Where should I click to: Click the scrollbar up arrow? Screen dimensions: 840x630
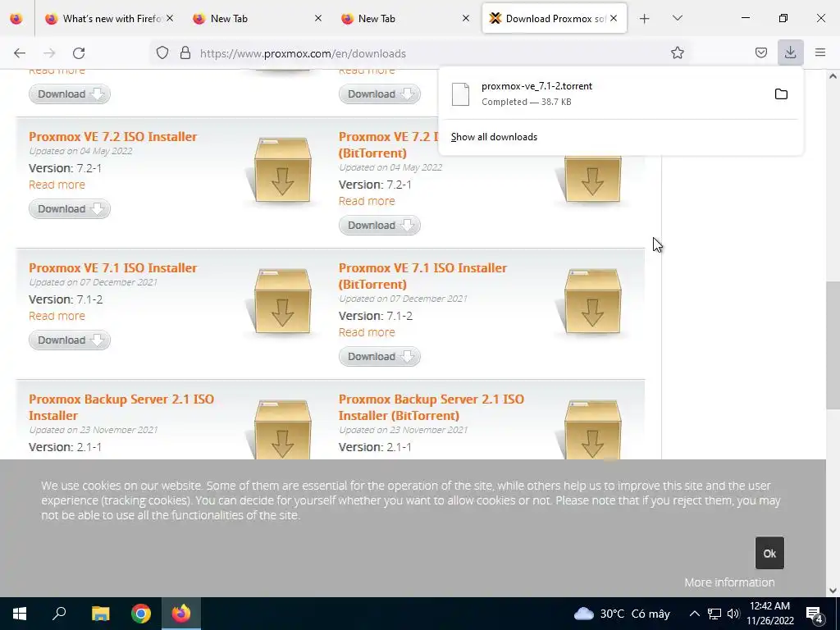(x=833, y=76)
